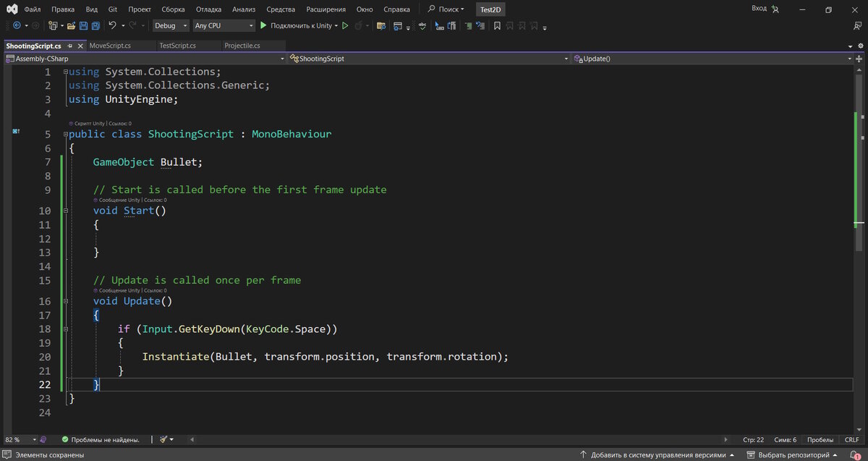This screenshot has width=868, height=461.
Task: Open the Debug configuration dropdown
Action: tap(171, 25)
